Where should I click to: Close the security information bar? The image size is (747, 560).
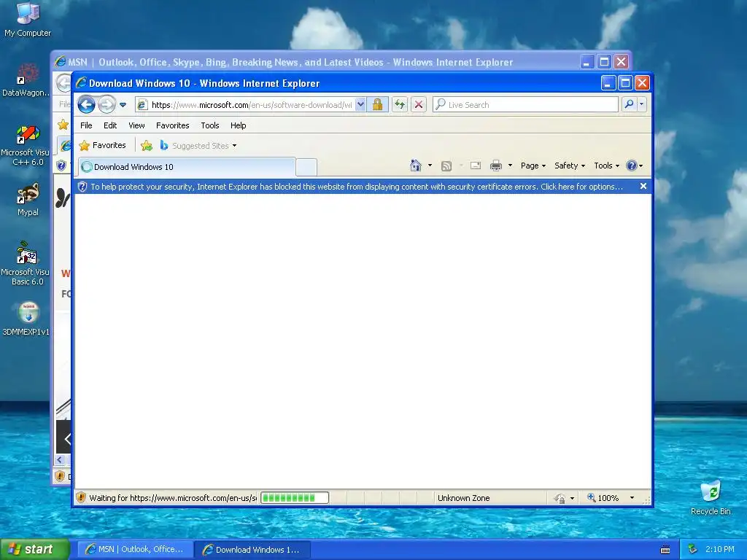tap(643, 186)
